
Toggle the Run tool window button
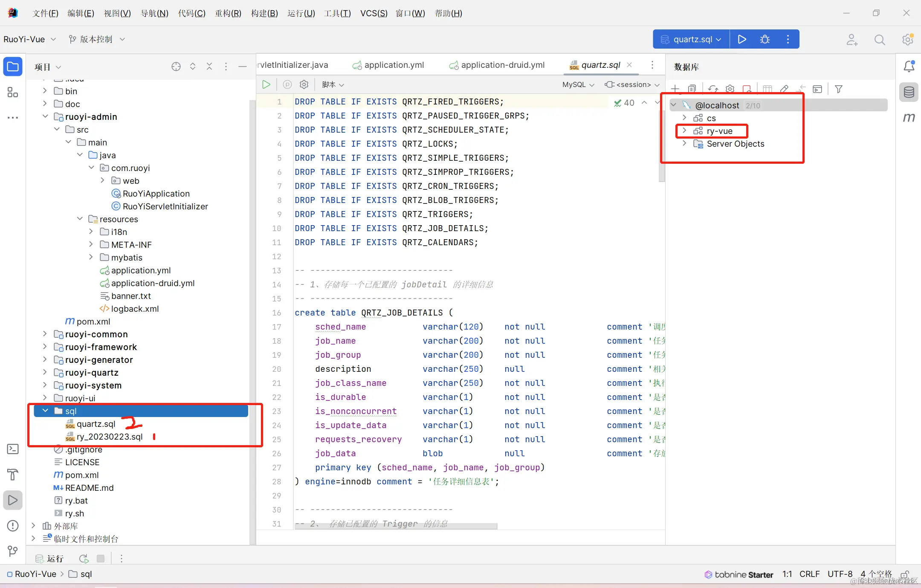[x=13, y=500]
